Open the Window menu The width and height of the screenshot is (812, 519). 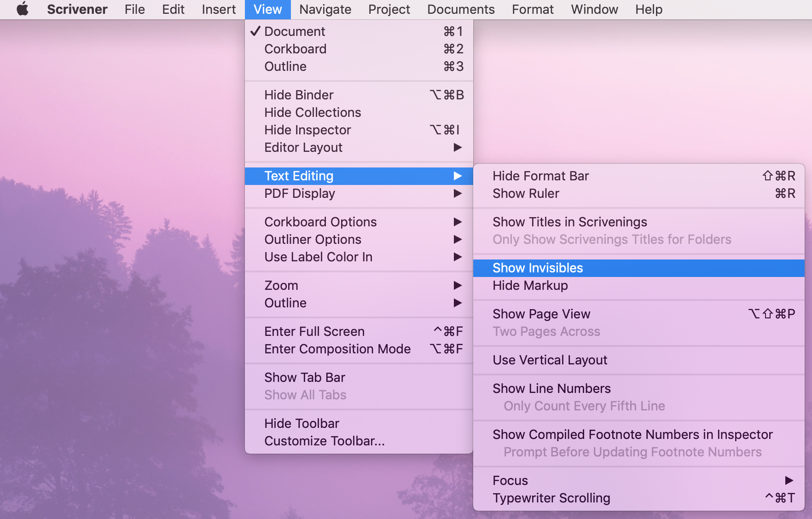click(594, 9)
